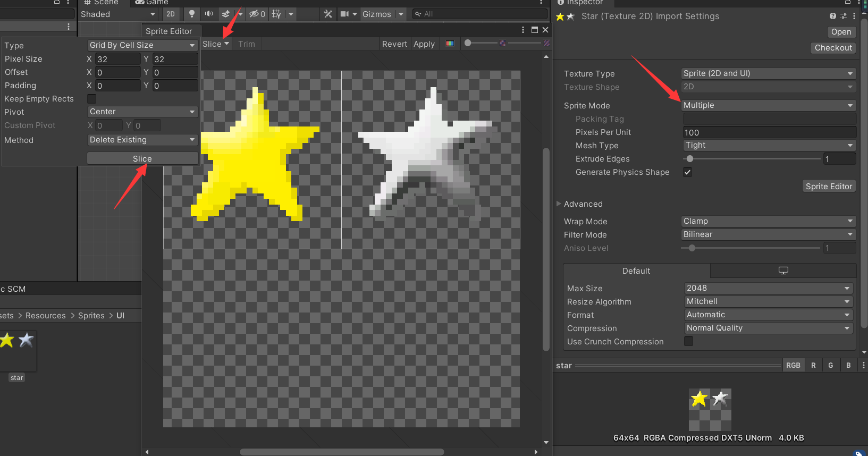The height and width of the screenshot is (456, 868).
Task: Open Texture Type dropdown
Action: pos(769,73)
